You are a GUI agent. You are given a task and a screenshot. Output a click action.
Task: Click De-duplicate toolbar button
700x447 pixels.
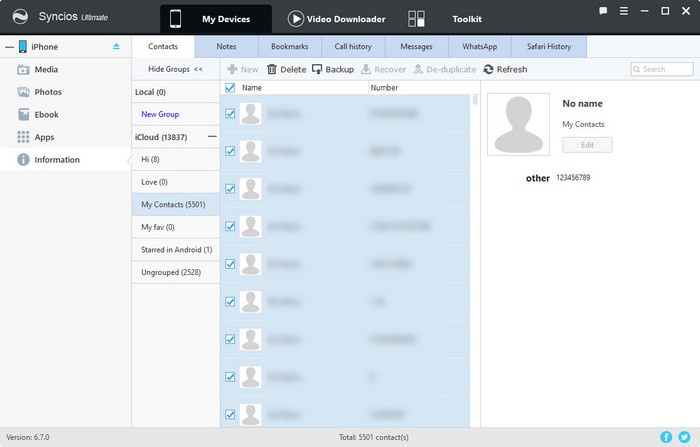coord(445,69)
